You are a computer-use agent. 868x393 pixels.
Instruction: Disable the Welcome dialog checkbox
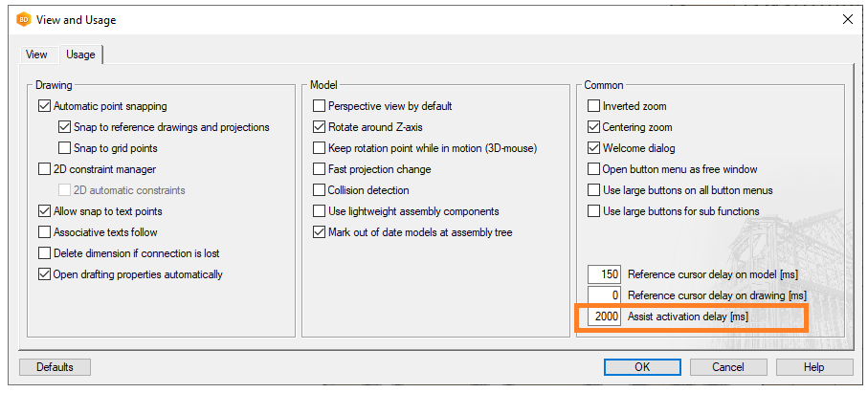[x=594, y=148]
